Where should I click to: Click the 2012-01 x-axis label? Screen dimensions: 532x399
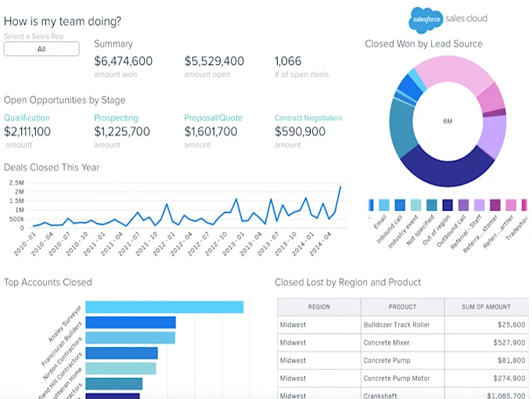[x=164, y=244]
